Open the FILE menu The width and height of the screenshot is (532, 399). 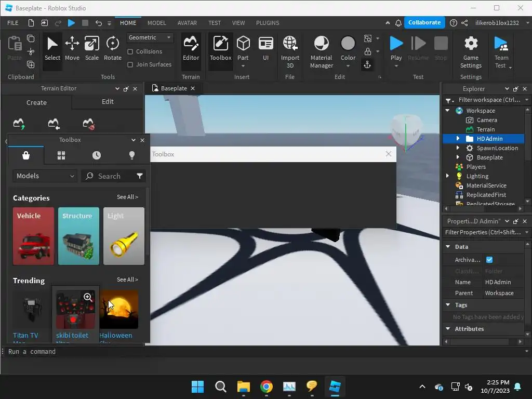tap(13, 23)
